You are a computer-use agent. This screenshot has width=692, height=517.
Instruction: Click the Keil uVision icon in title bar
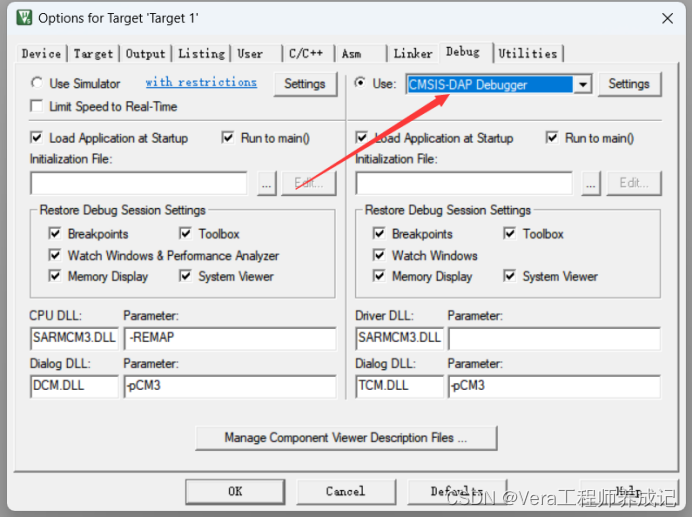click(24, 18)
